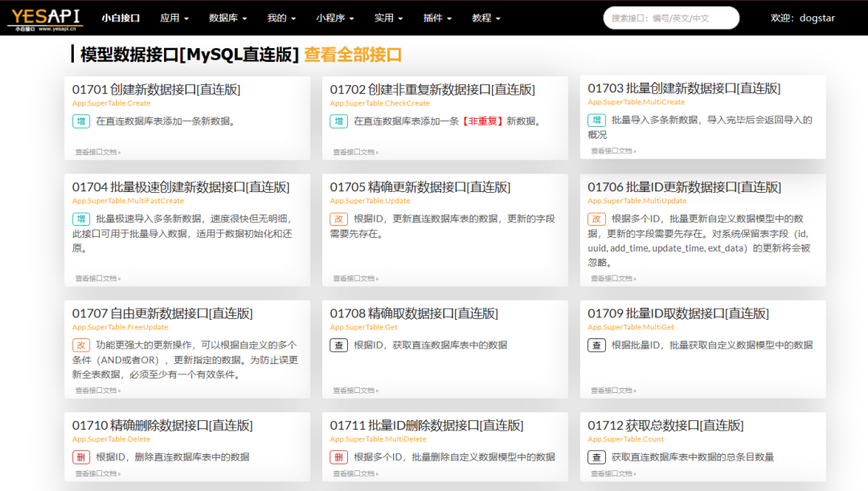The height and width of the screenshot is (491, 868).
Task: View 查看接口文档 for card 01706
Action: coord(613,278)
